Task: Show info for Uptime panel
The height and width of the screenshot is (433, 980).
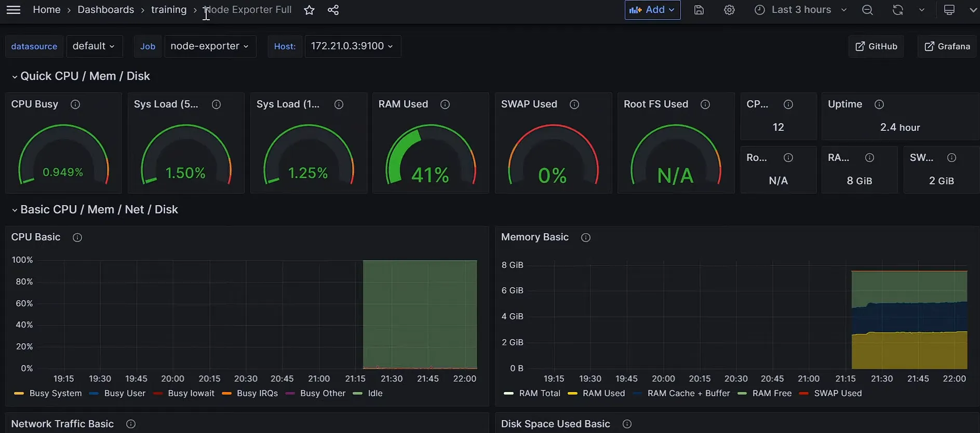Action: pyautogui.click(x=879, y=104)
